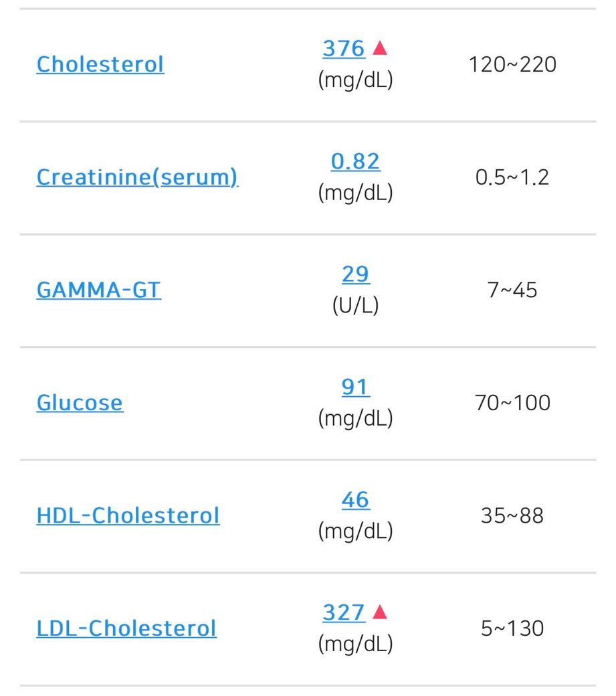The width and height of the screenshot is (616, 696).
Task: Click the red high-flag arrow beside 327
Action: tap(380, 612)
